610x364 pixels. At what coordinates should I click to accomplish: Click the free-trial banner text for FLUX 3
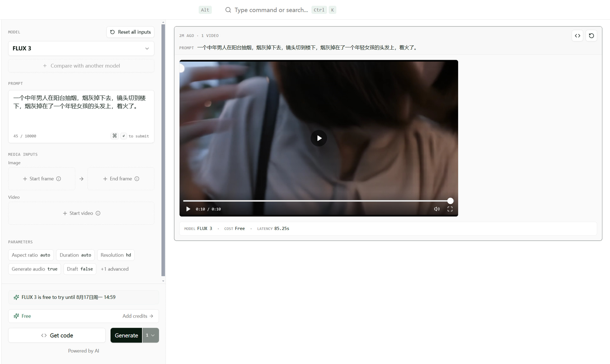[68, 297]
